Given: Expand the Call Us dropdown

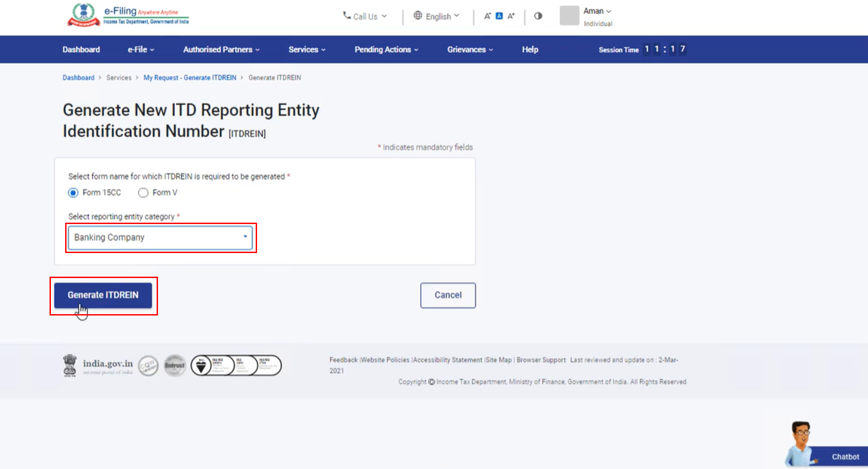Looking at the screenshot, I should tap(365, 17).
